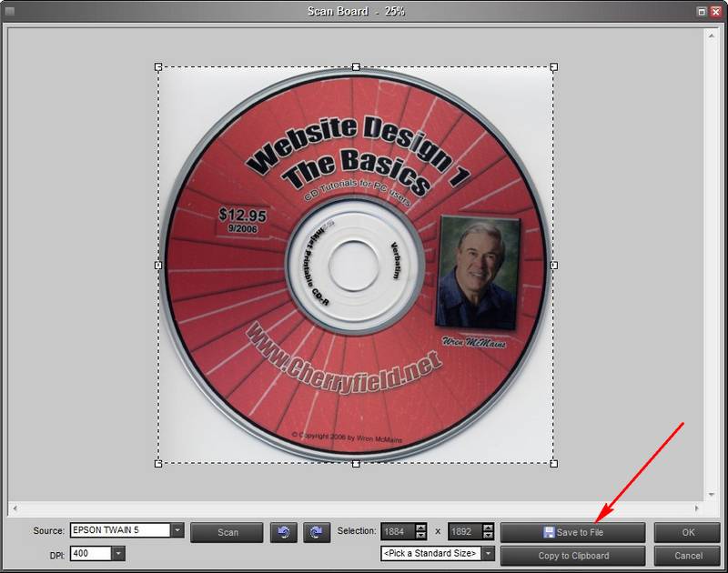
Task: Decrease selection width with down stepper
Action: pyautogui.click(x=421, y=536)
